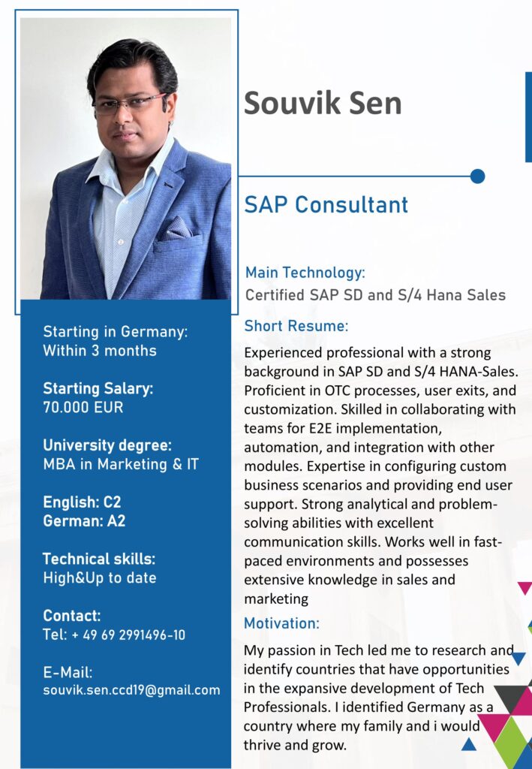Screen dimensions: 532x769
Task: Click the "Souvik Sen" name heading
Action: [x=323, y=103]
